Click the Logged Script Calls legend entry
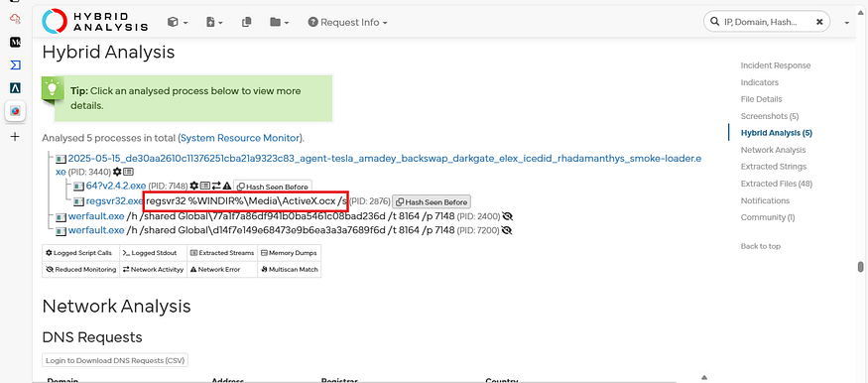Screen dimensions: 868x383 pyautogui.click(x=80, y=253)
